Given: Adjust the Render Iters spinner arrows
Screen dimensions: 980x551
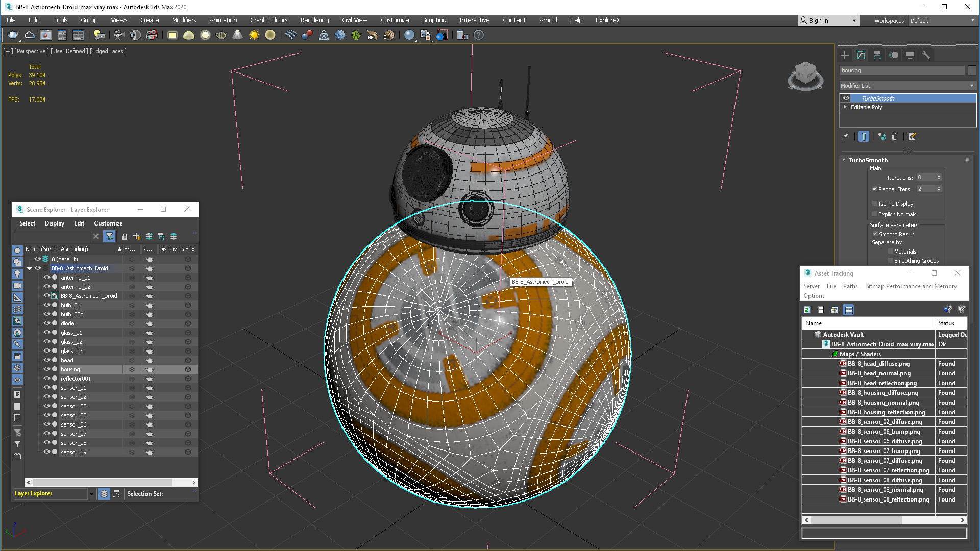Looking at the screenshot, I should (x=939, y=189).
